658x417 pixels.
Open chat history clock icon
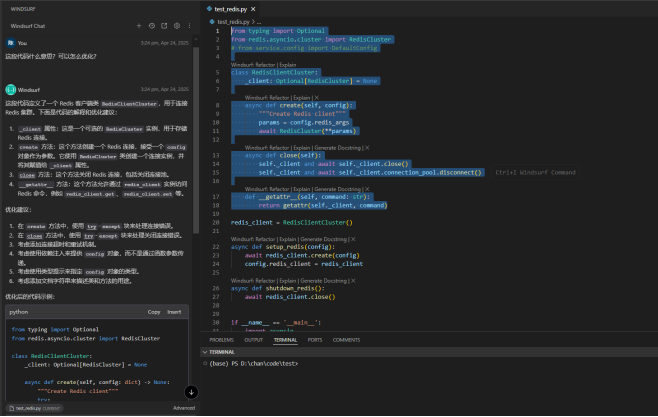point(151,25)
